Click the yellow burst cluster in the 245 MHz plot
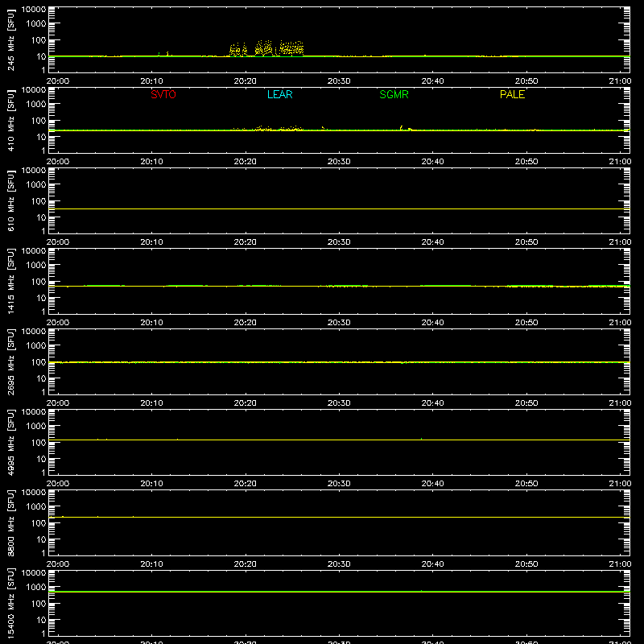 [266, 48]
